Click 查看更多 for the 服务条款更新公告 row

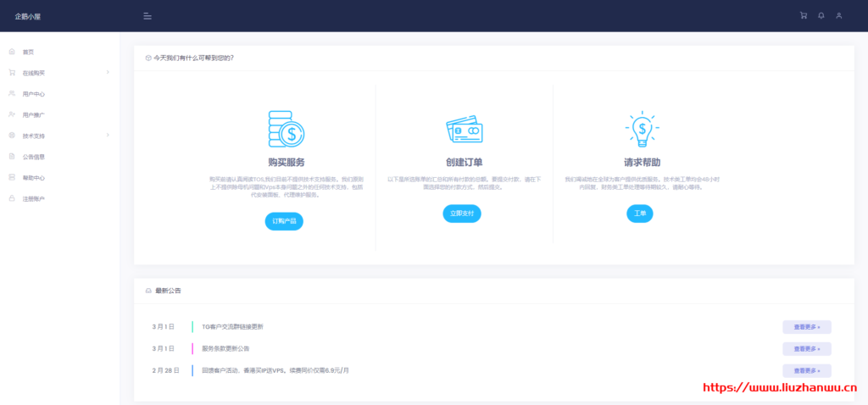point(806,348)
